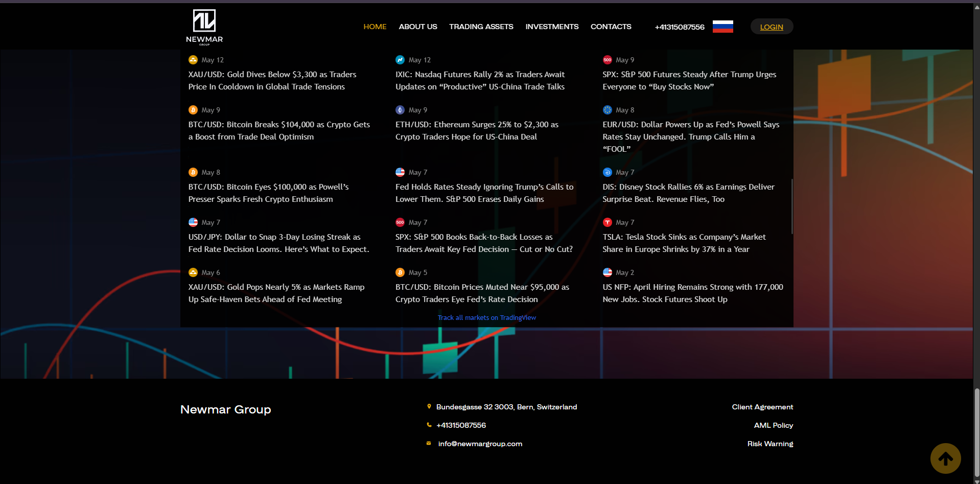Open DIS Disney Stock Rallies 6% headline
This screenshot has height=484, width=980.
click(x=688, y=193)
